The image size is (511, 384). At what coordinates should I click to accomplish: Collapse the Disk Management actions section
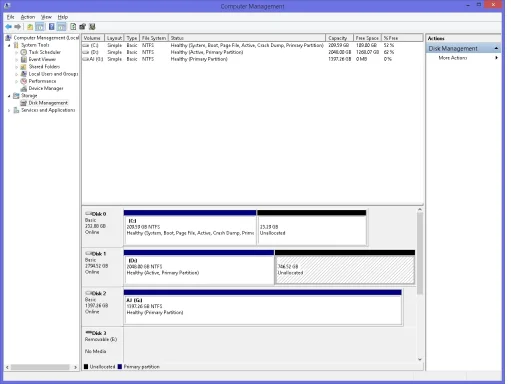tap(496, 48)
